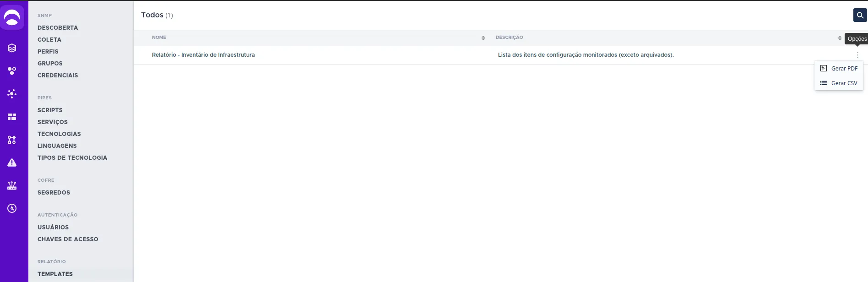Click the app logo at top of sidebar
The height and width of the screenshot is (282, 868).
point(12,18)
